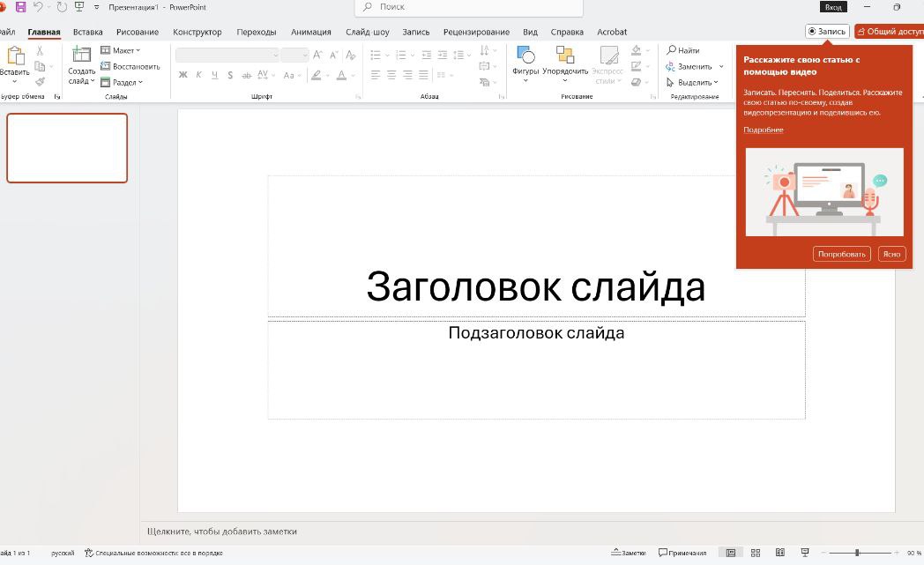924x565 pixels.
Task: Open the Выделить selection dropdown
Action: click(693, 82)
